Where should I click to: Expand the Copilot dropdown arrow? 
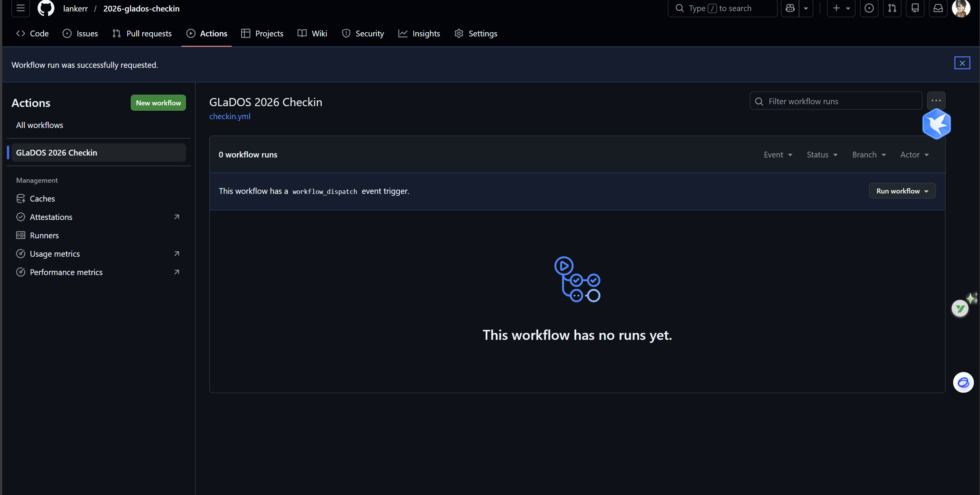point(806,8)
